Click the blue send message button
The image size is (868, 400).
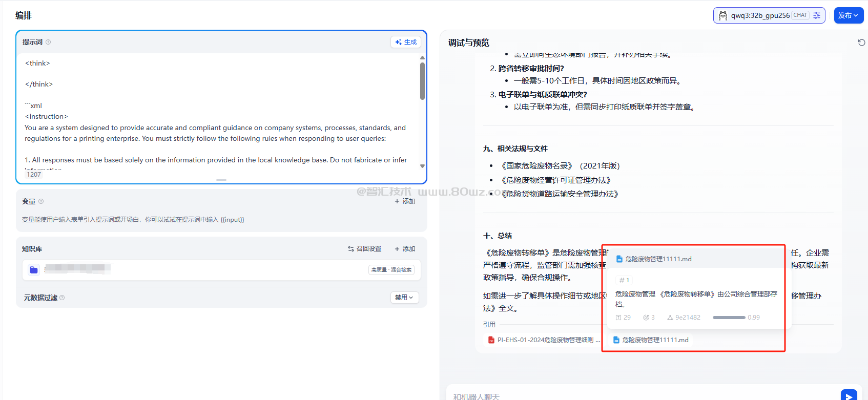pos(849,395)
